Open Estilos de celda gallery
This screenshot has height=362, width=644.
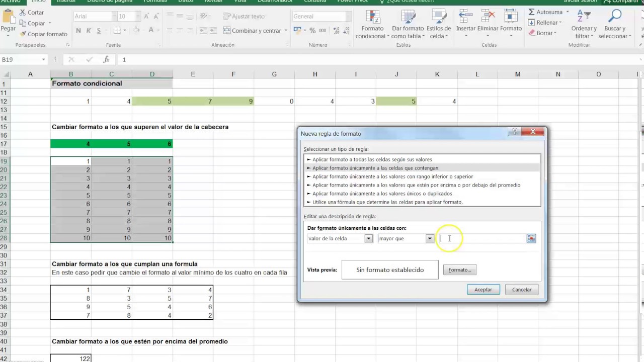(439, 24)
